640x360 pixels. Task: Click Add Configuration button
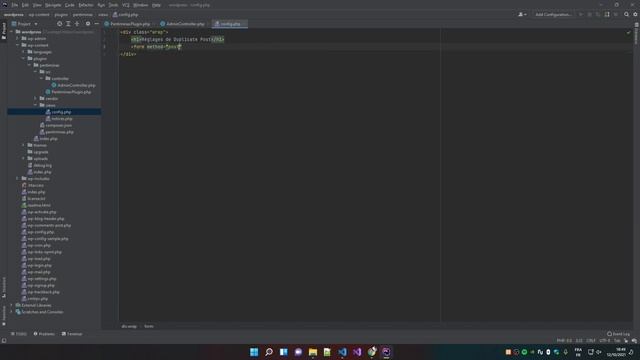[553, 14]
